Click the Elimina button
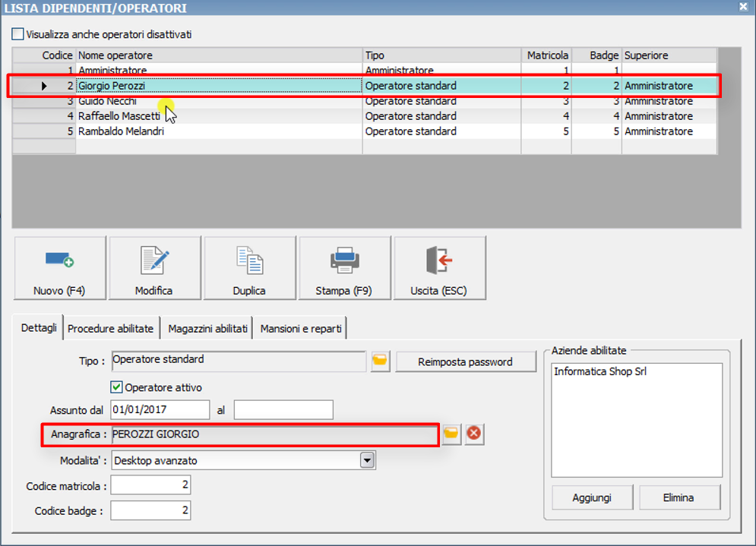This screenshot has width=756, height=546. click(x=679, y=498)
